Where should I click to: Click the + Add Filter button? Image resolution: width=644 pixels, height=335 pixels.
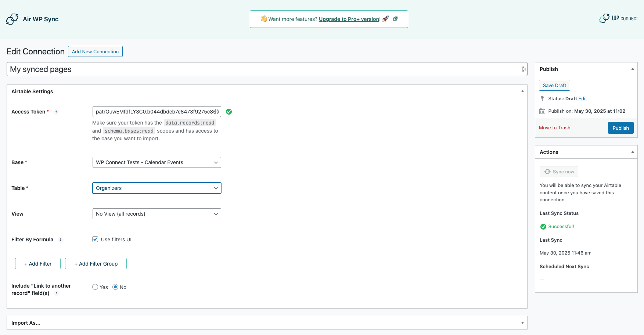click(x=38, y=264)
